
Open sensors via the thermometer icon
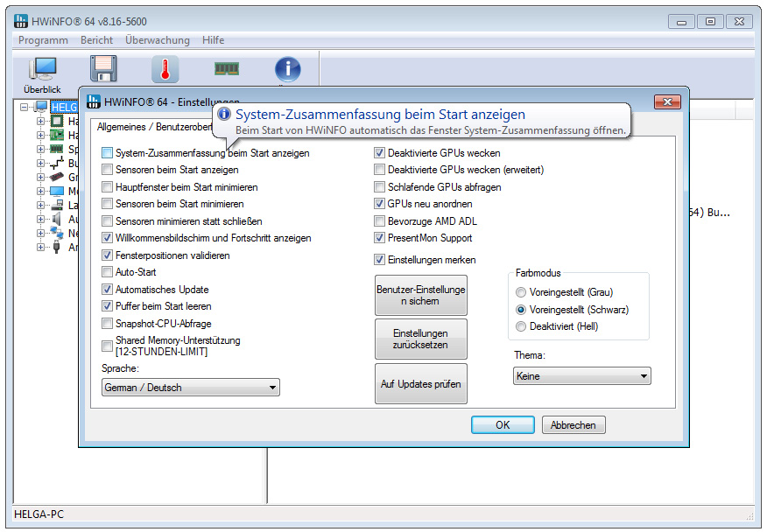(x=165, y=69)
